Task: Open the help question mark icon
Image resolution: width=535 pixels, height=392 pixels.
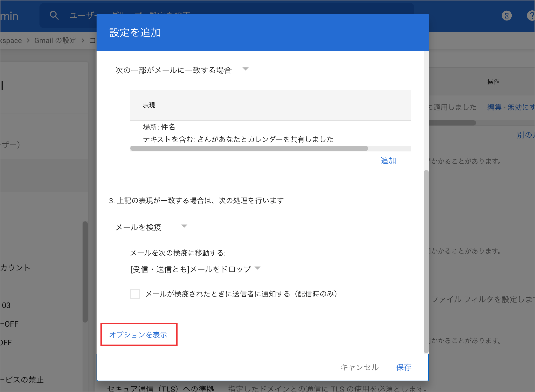Action: [x=531, y=16]
